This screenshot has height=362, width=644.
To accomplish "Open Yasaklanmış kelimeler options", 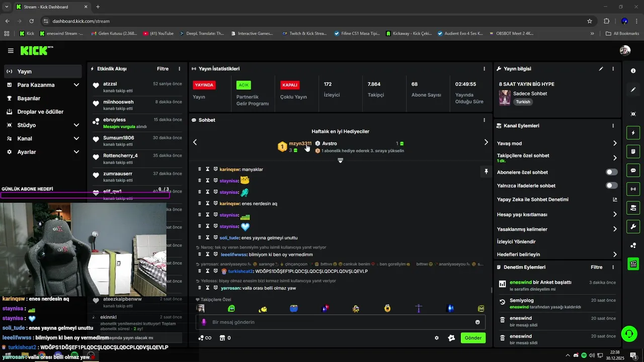I will (x=557, y=229).
